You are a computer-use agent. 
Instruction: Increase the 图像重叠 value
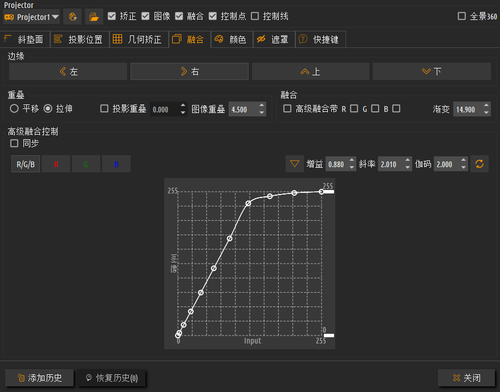(x=262, y=106)
